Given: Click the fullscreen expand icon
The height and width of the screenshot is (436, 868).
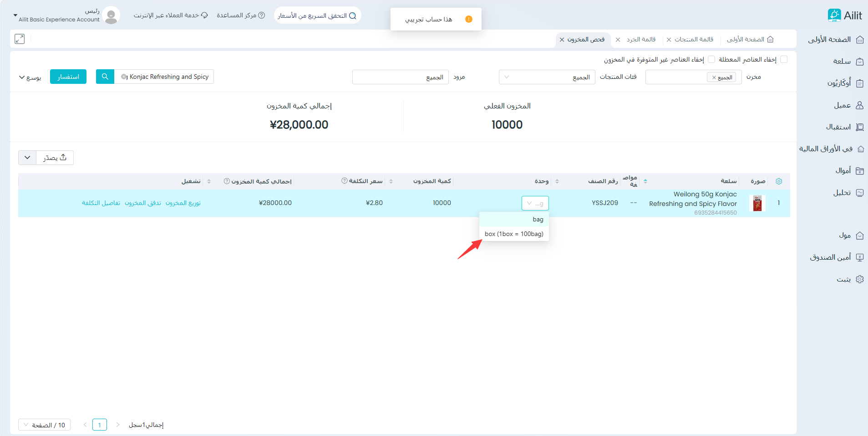Looking at the screenshot, I should [x=20, y=39].
